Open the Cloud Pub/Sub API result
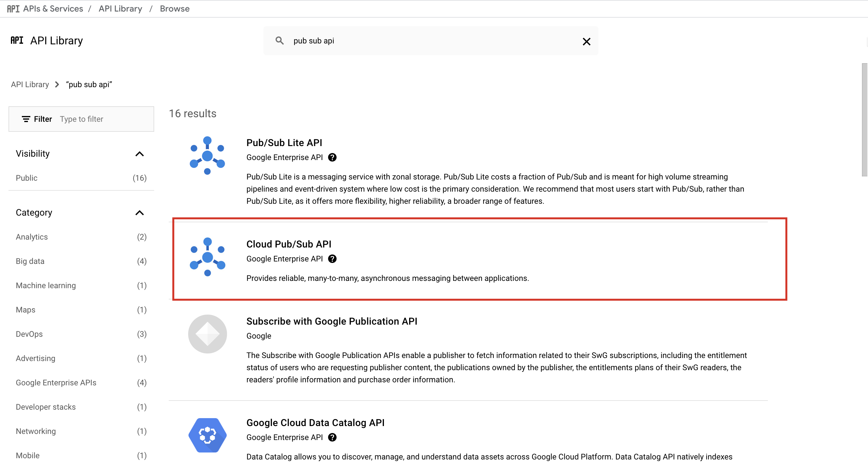Viewport: 868px width, 464px height. pyautogui.click(x=289, y=244)
